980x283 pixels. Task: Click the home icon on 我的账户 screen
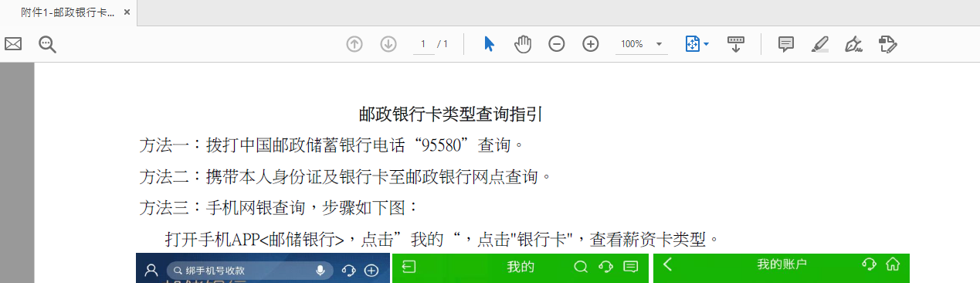pos(894,264)
